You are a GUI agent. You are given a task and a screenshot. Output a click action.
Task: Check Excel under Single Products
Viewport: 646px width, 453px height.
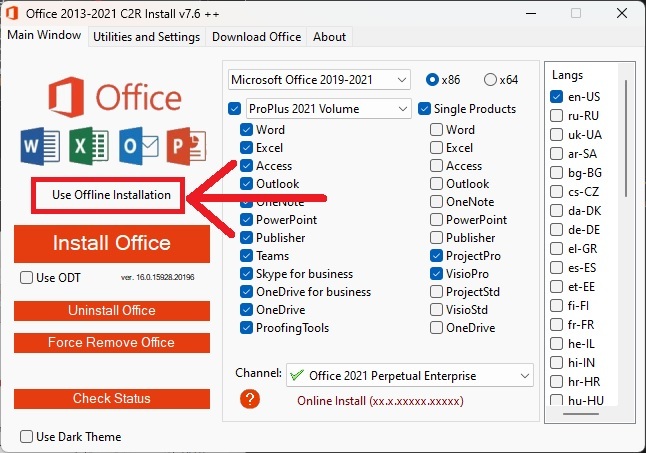point(436,147)
